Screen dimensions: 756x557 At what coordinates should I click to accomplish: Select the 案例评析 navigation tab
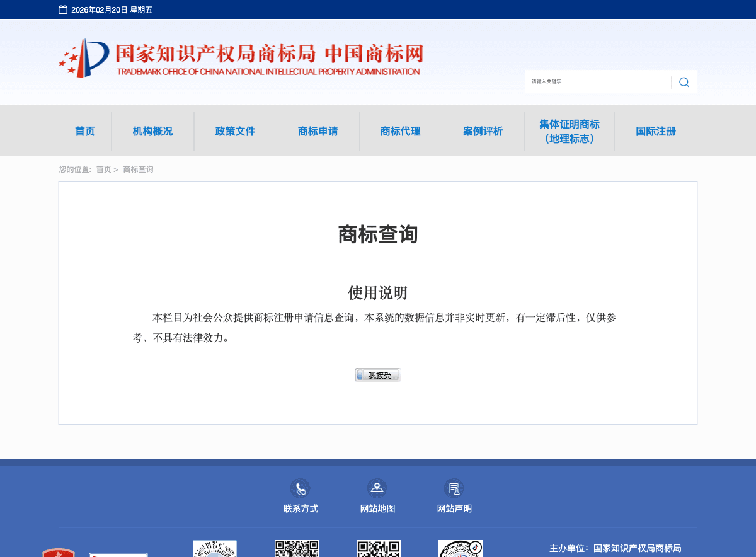tap(483, 131)
